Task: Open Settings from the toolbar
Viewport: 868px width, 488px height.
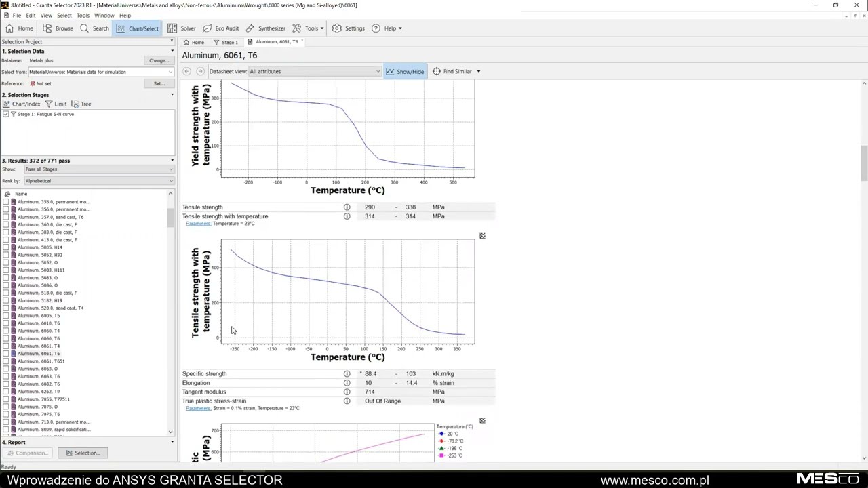Action: click(349, 28)
